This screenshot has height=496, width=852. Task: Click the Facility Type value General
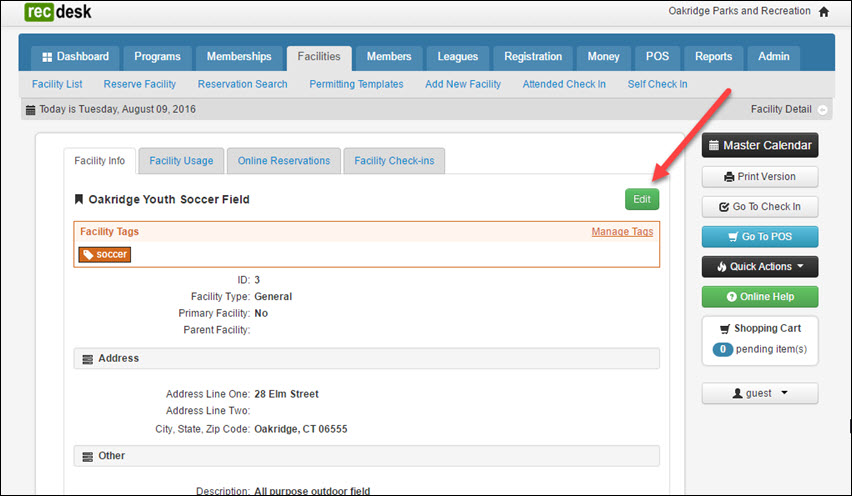[x=273, y=297]
